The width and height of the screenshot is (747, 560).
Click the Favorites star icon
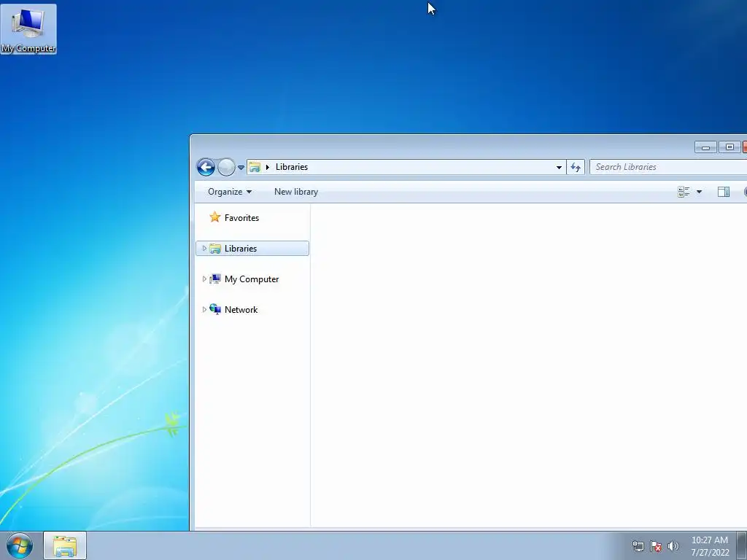coord(215,217)
